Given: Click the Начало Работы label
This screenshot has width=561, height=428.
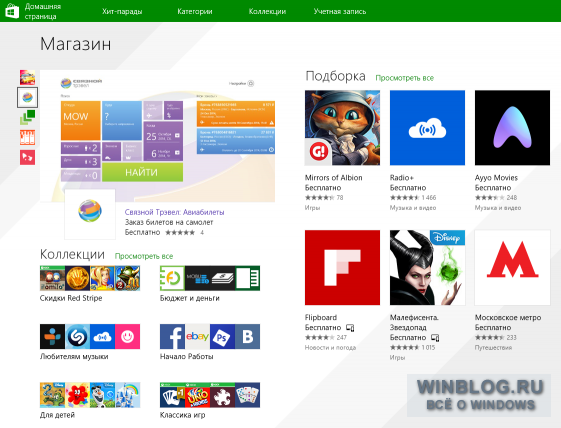Looking at the screenshot, I should click(x=186, y=356).
